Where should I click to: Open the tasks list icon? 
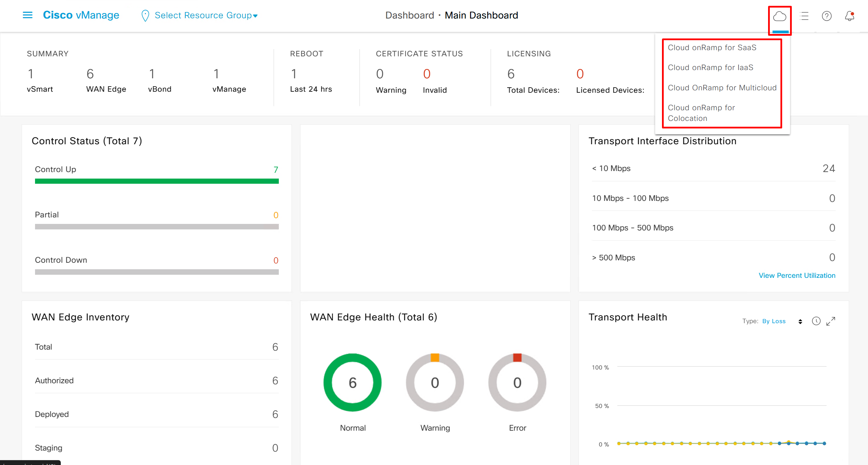[x=804, y=16]
